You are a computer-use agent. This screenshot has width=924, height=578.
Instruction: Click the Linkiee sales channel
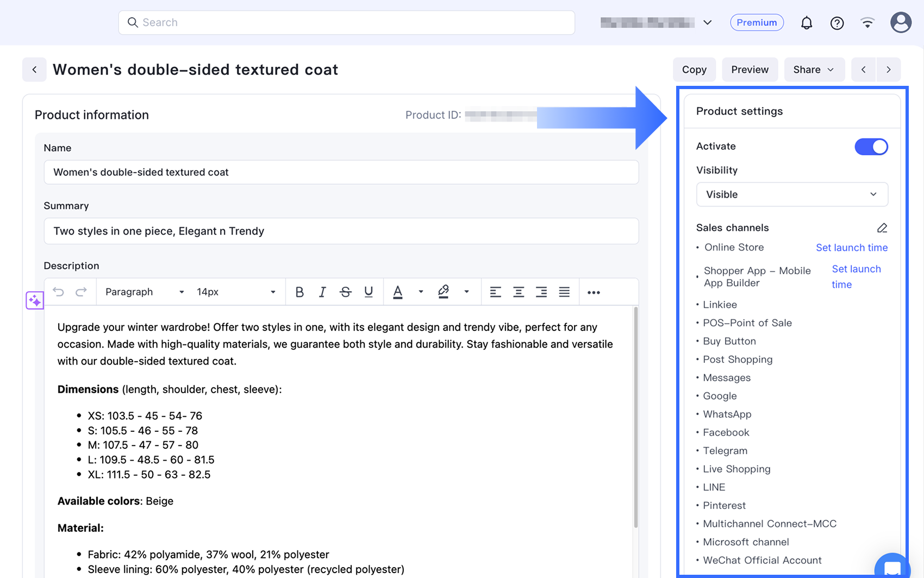(720, 305)
